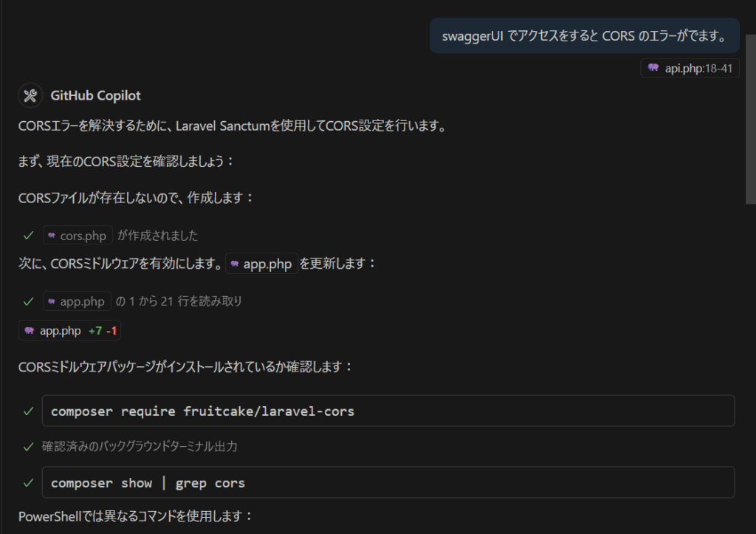Click the PHP elephant icon on api.php attachment
The width and height of the screenshot is (756, 534).
653,69
